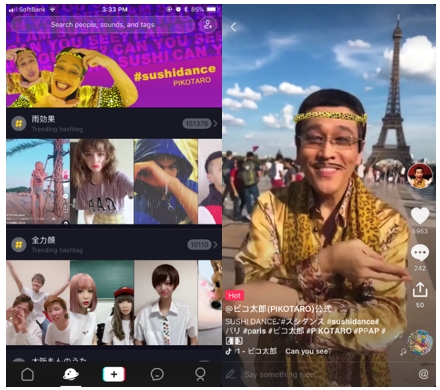Open the spinning sound disc icon
The image size is (440, 390).
(x=420, y=342)
